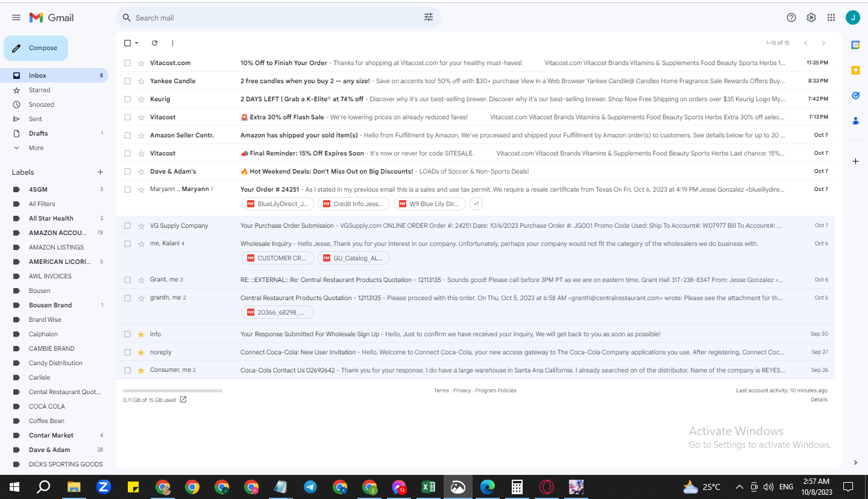Select the VG Supply Company email checkbox
The height and width of the screenshot is (499, 868).
pyautogui.click(x=127, y=225)
